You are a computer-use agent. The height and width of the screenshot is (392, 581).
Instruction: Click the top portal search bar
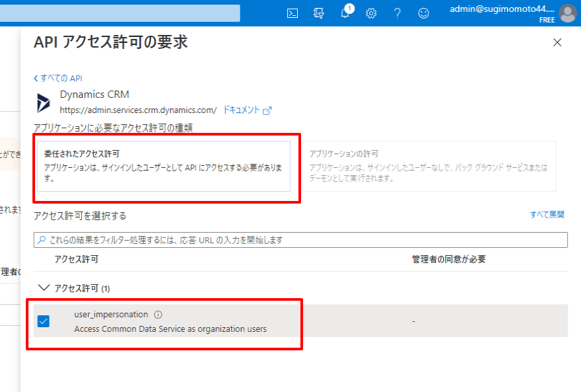click(x=120, y=13)
